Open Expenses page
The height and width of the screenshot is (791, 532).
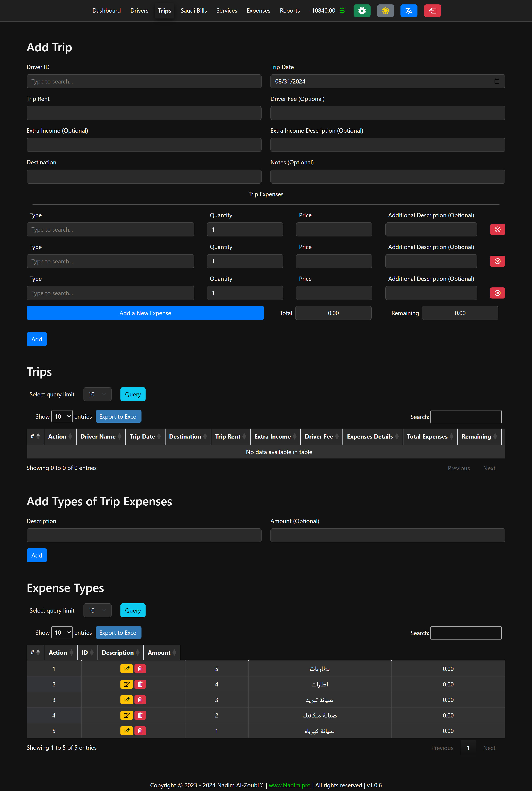[x=259, y=11]
